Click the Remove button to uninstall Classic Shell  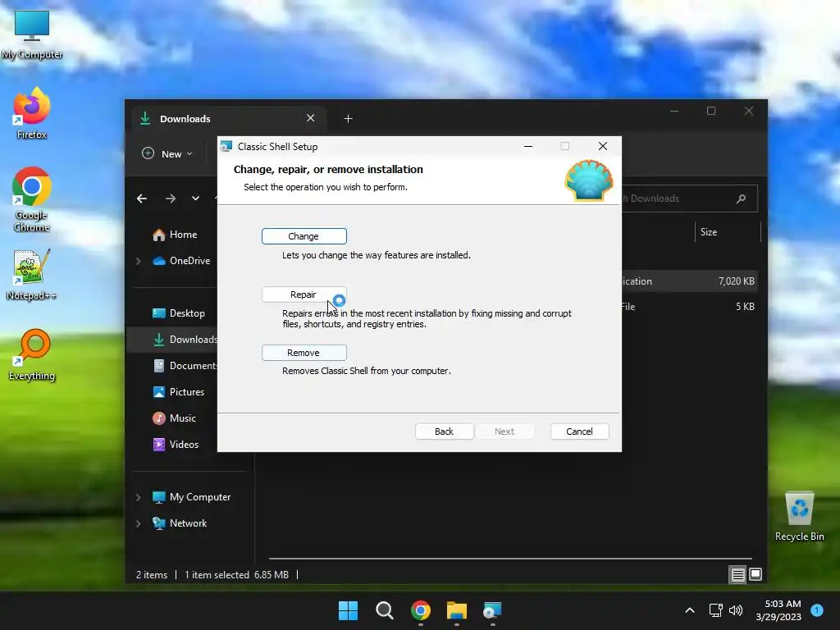point(304,353)
